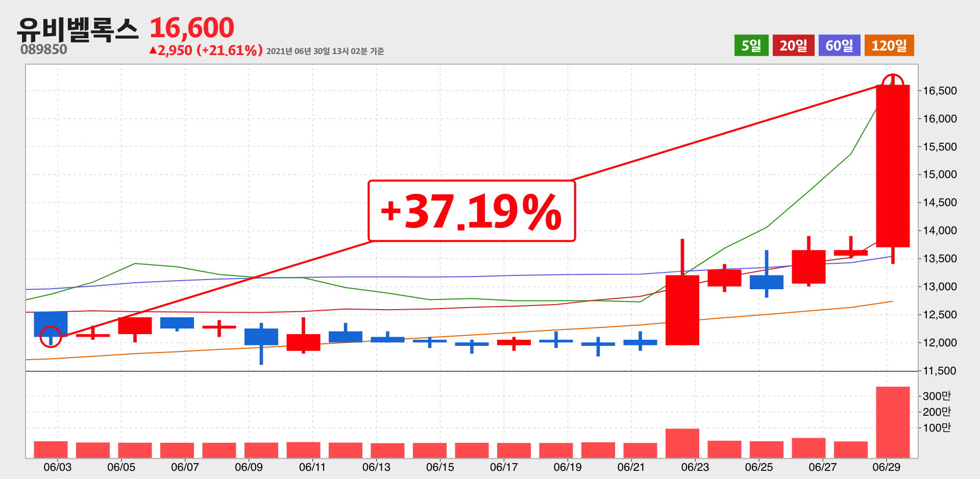
Task: Click the 06/13 date label
Action: point(377,467)
